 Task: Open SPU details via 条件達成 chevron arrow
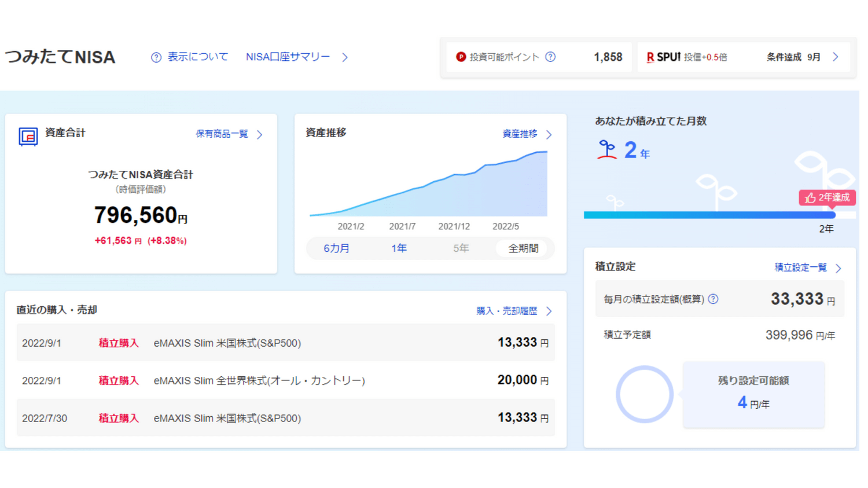coord(836,57)
